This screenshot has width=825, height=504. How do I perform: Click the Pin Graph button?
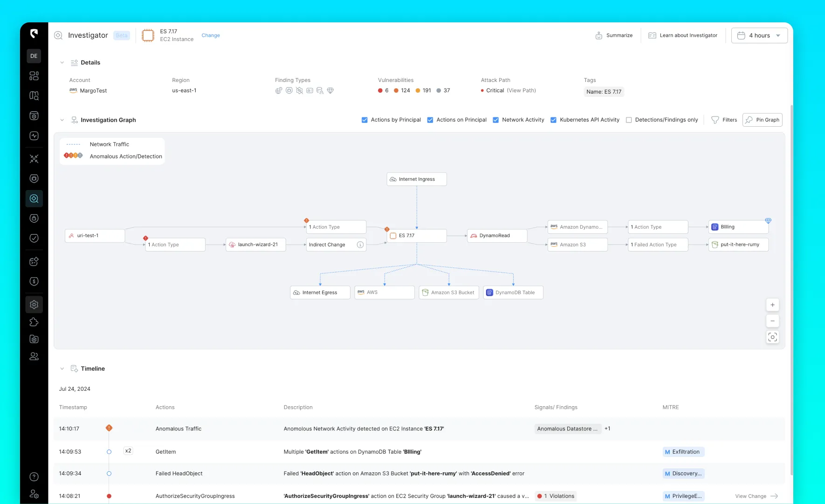tap(763, 120)
